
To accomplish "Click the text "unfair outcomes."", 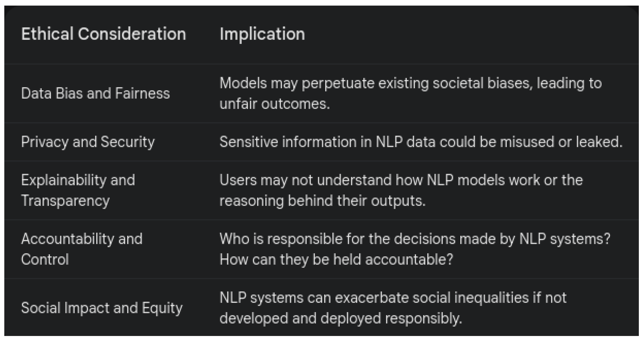I will coord(274,104).
